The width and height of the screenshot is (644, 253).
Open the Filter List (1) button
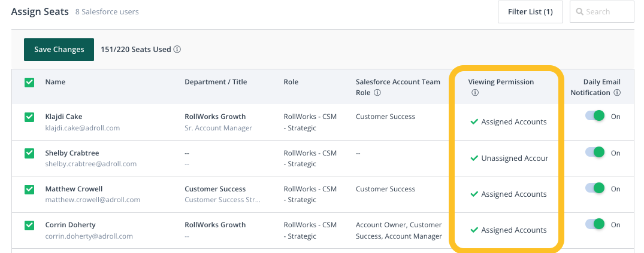[530, 12]
